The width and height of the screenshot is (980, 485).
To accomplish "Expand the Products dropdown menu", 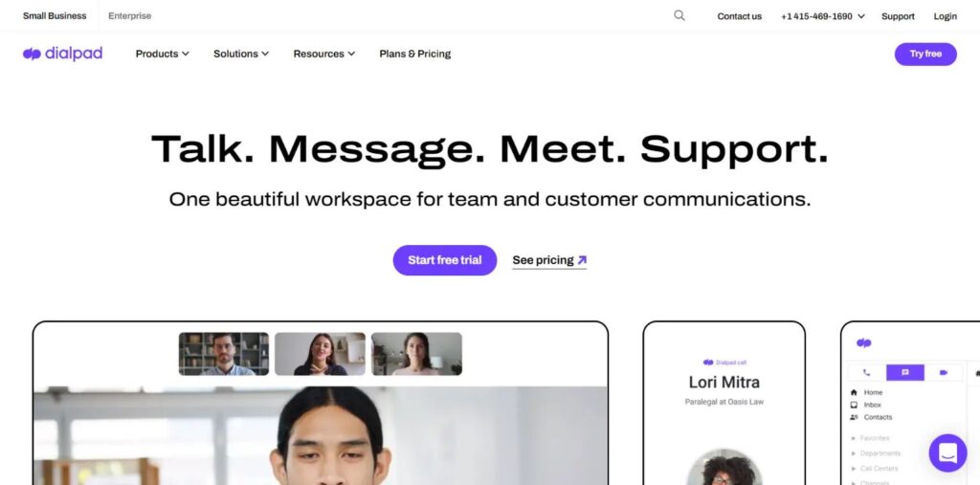I will point(162,54).
